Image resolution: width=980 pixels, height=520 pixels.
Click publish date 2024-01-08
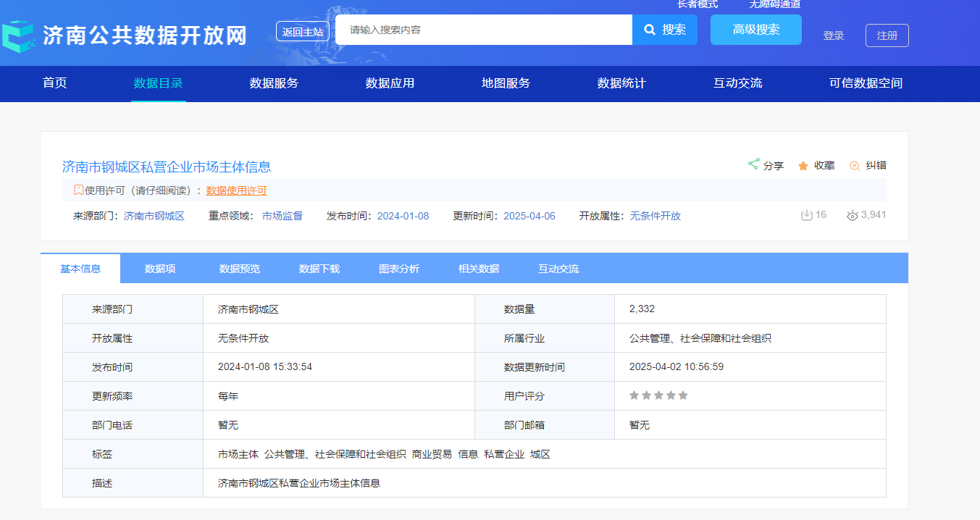(403, 216)
